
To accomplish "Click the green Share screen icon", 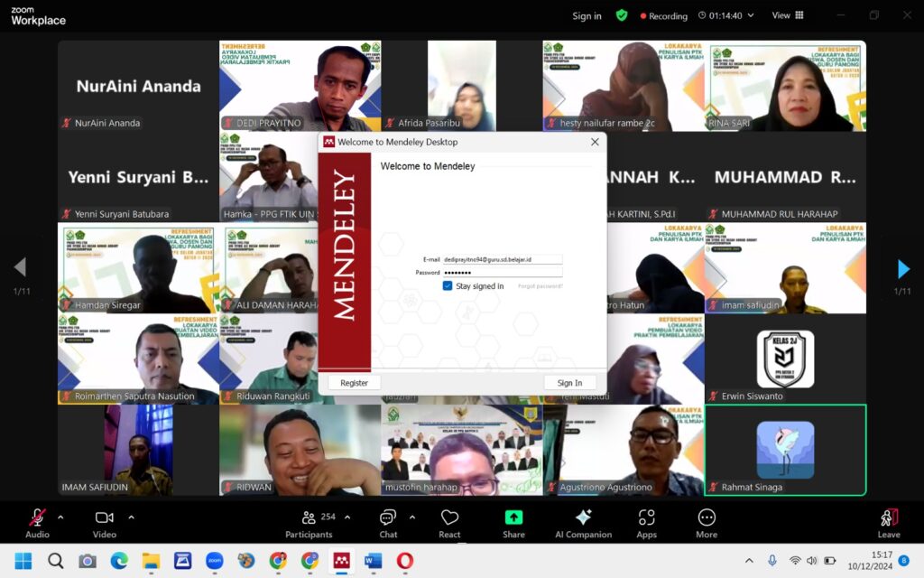I will pyautogui.click(x=513, y=517).
